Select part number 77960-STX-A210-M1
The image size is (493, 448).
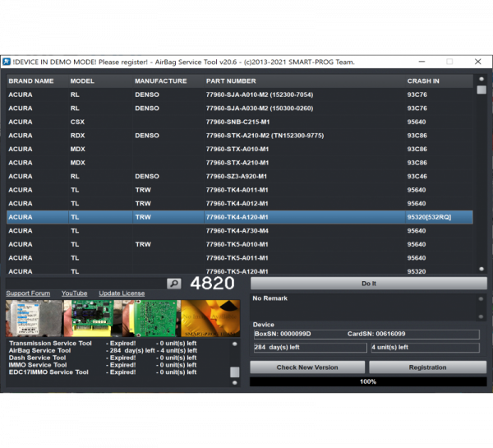tap(237, 163)
